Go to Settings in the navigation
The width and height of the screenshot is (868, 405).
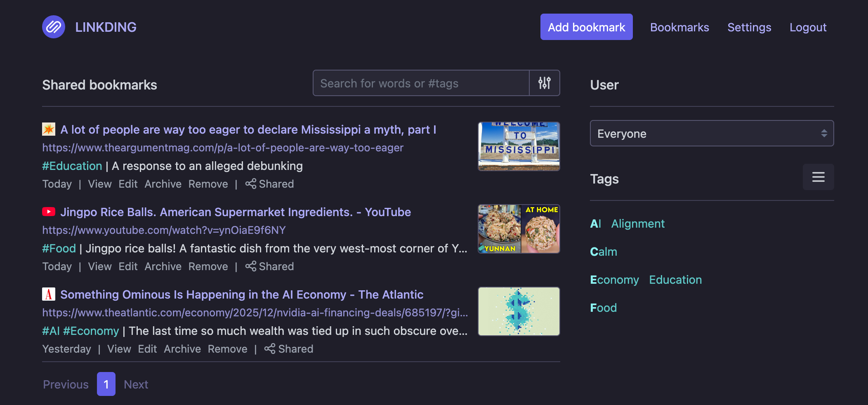click(x=749, y=27)
